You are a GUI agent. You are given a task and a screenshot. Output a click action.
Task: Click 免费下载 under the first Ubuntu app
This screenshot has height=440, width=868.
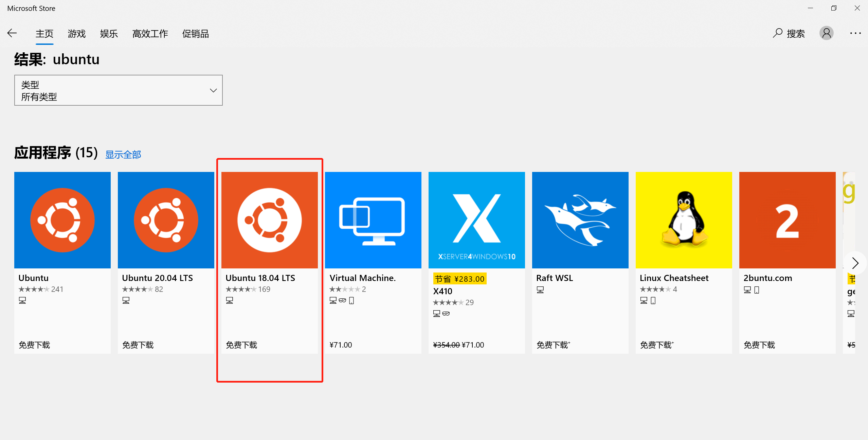34,345
